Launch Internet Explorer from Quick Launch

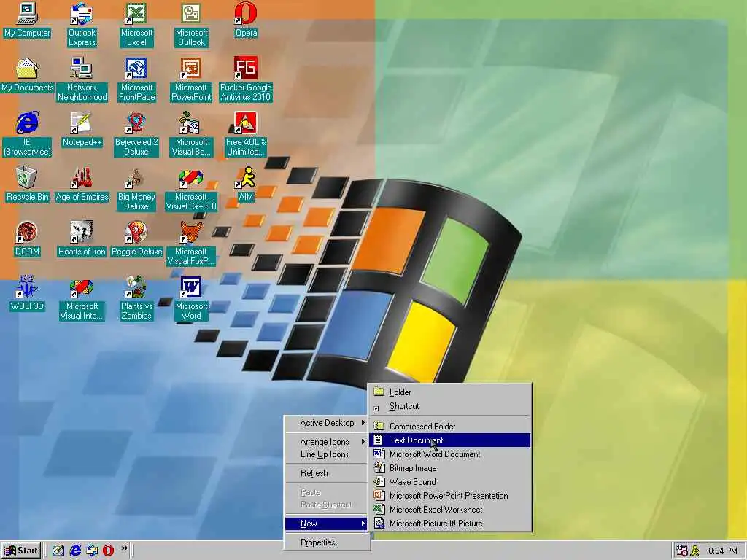(x=75, y=551)
